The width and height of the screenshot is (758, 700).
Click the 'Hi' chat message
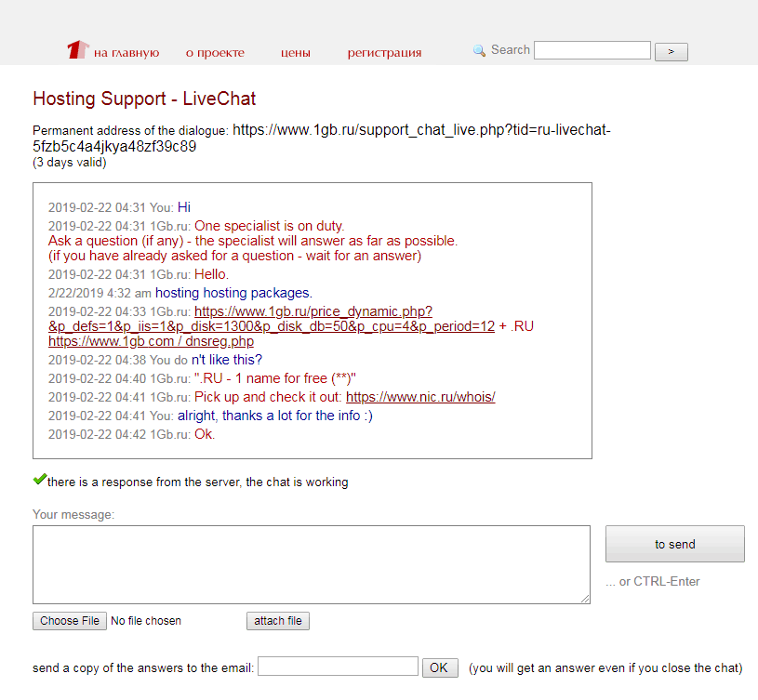[184, 207]
